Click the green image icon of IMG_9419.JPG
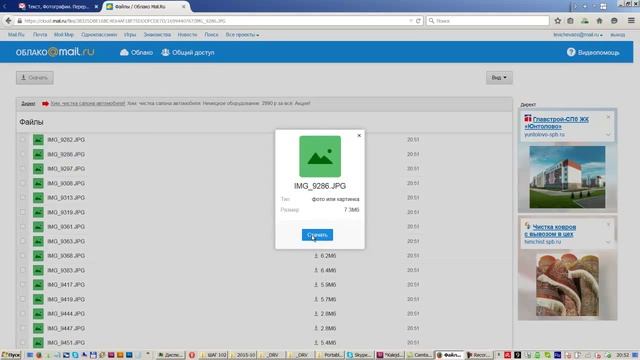 [38, 299]
